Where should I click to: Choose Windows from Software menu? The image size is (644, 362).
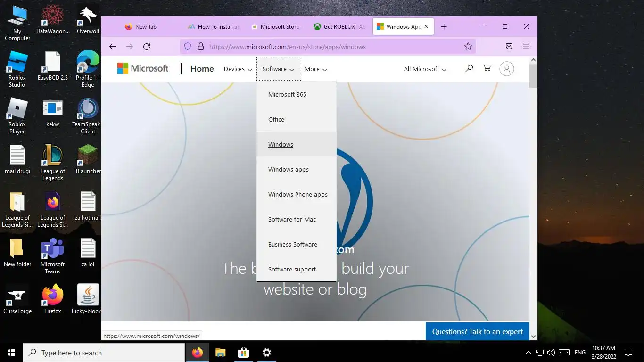(297, 144)
